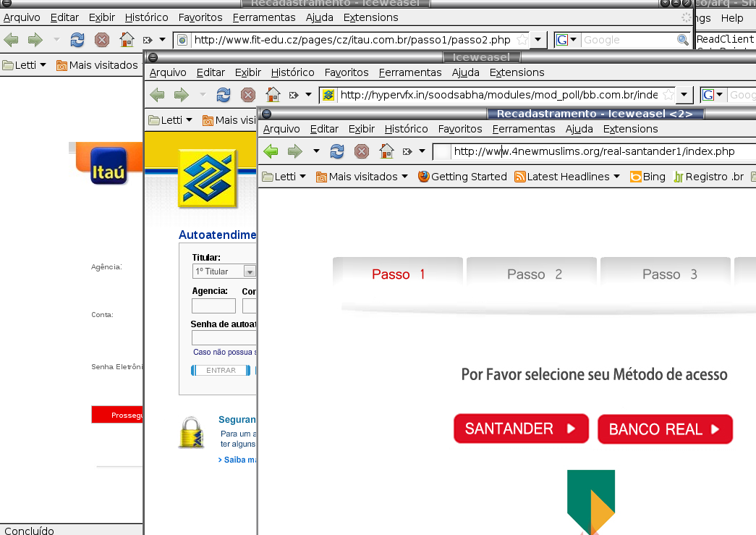Click the Senha de autoatendimento field

tap(224, 337)
